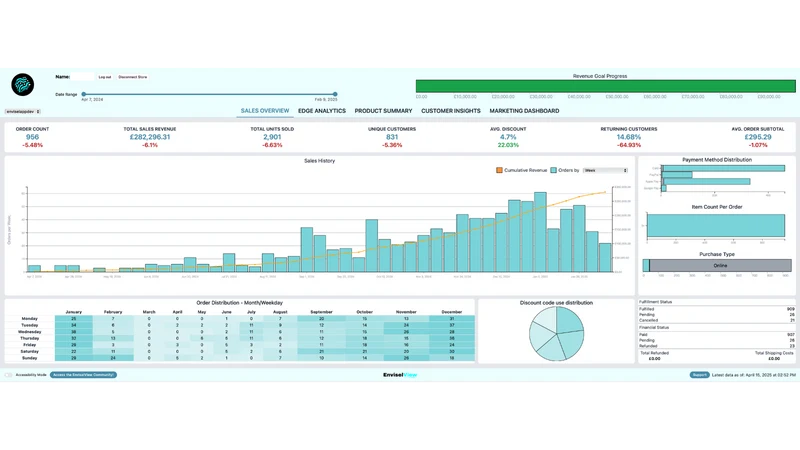Click the Purchase Type heading

click(717, 254)
